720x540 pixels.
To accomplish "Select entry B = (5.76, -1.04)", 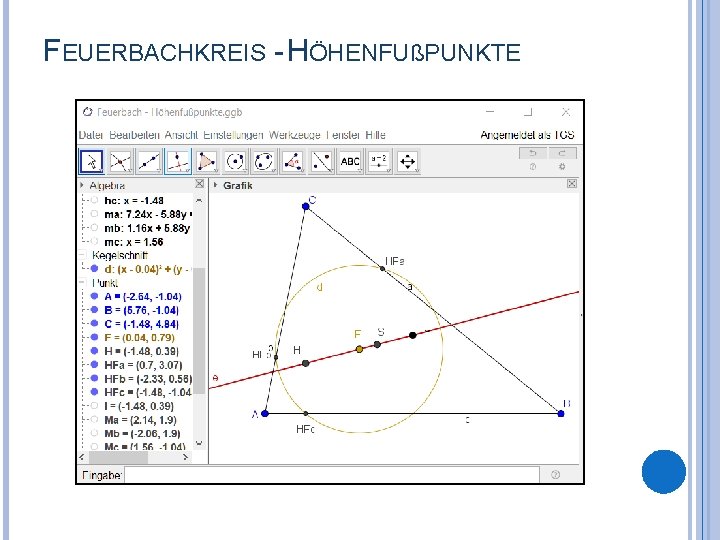I will (x=141, y=310).
